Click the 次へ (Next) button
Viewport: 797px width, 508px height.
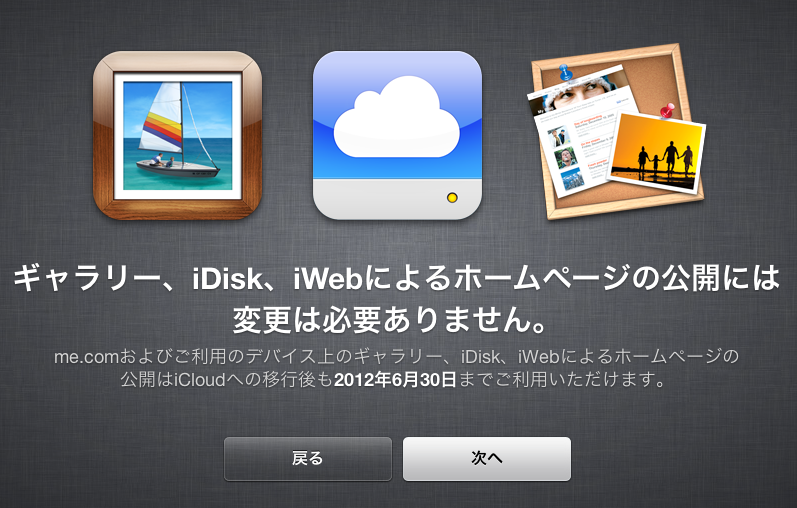(x=487, y=459)
